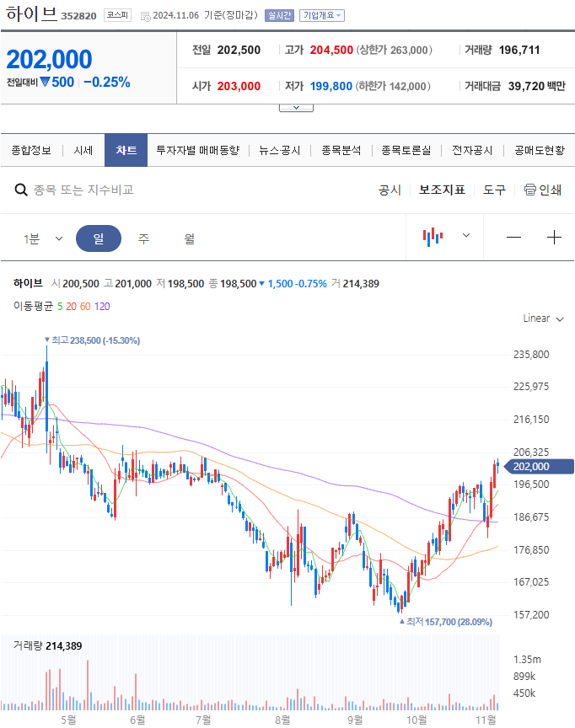Click the 종목 또는 지수비교 search field

(83, 190)
